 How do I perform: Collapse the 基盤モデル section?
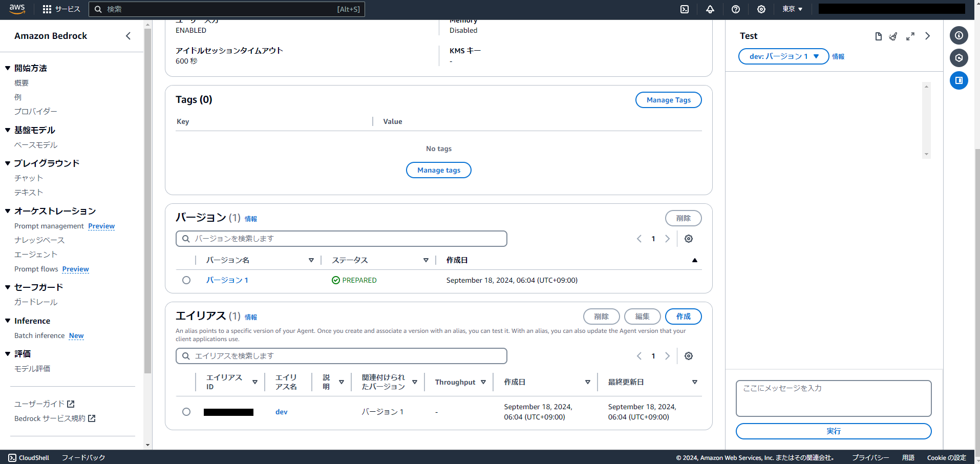(x=8, y=130)
